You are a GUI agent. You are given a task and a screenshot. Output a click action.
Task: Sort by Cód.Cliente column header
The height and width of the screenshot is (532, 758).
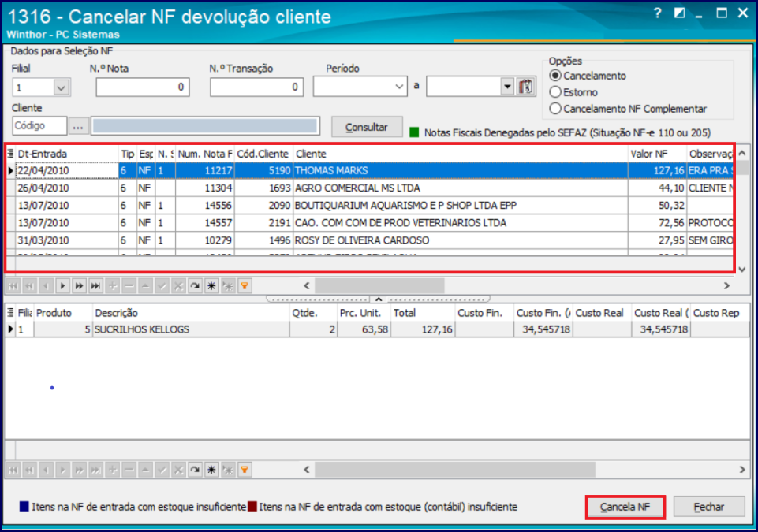point(263,154)
